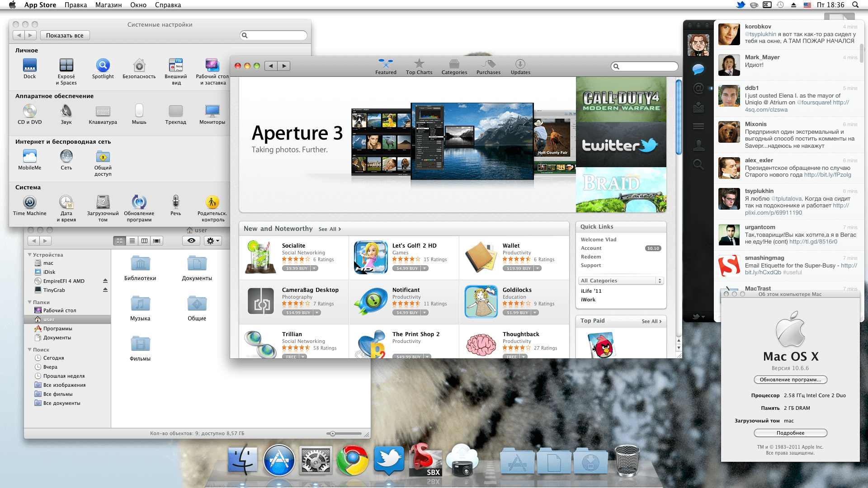Click the App Store icon in the Dock
The image size is (868, 488).
point(279,460)
